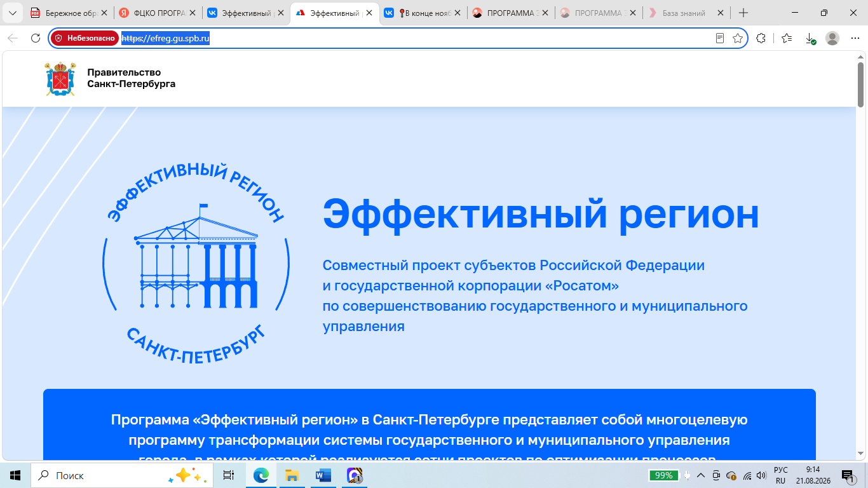Close the 'В конце нояб' tab

pos(458,13)
